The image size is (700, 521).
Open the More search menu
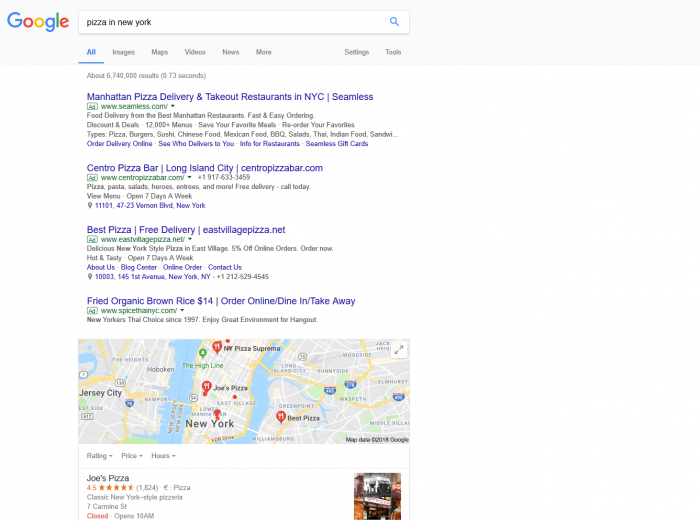(263, 52)
